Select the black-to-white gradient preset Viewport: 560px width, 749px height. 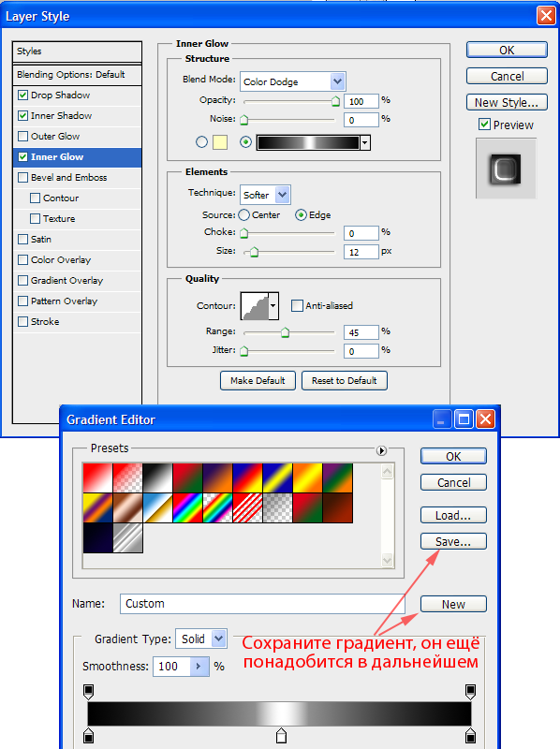pyautogui.click(x=157, y=477)
